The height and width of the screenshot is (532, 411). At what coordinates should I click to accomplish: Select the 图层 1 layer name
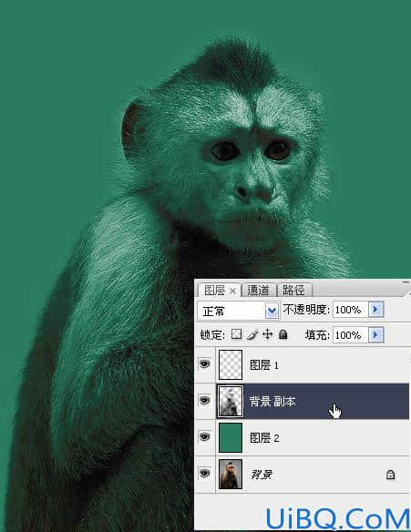pos(264,365)
